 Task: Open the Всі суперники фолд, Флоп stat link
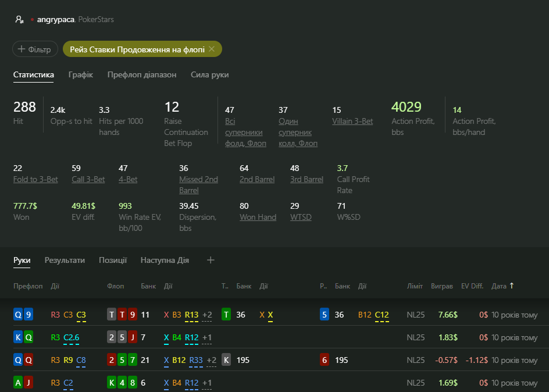(245, 132)
